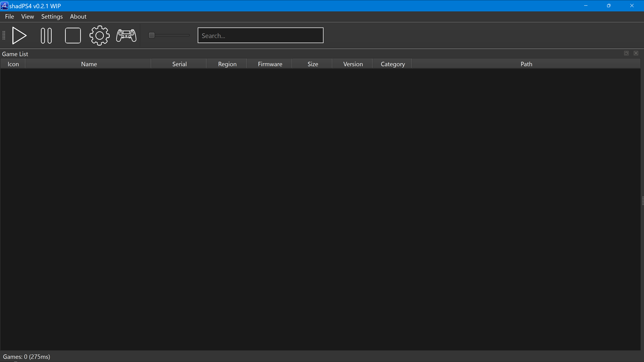Sort game list by Firmware column
The width and height of the screenshot is (644, 362).
point(270,64)
